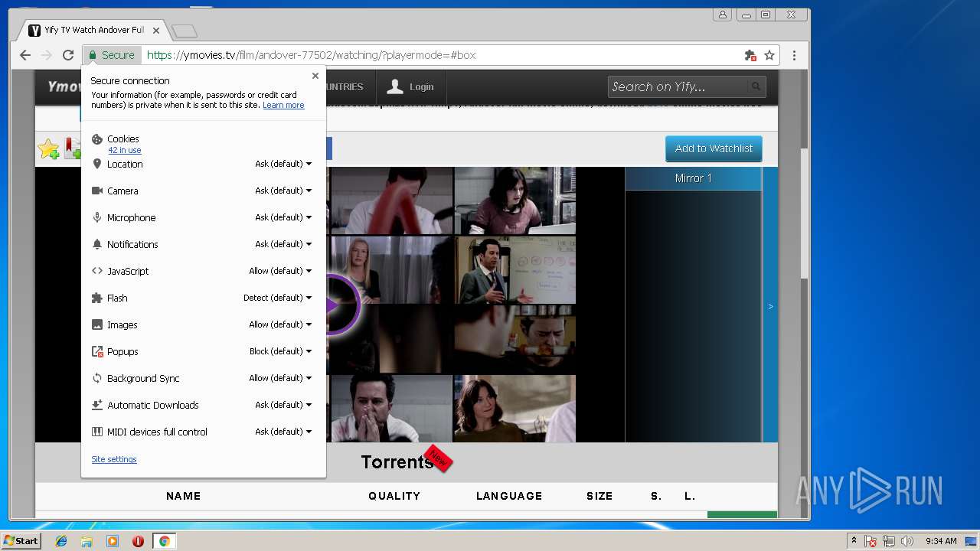
Task: Click the yellow star favorite icon
Action: pyautogui.click(x=48, y=148)
